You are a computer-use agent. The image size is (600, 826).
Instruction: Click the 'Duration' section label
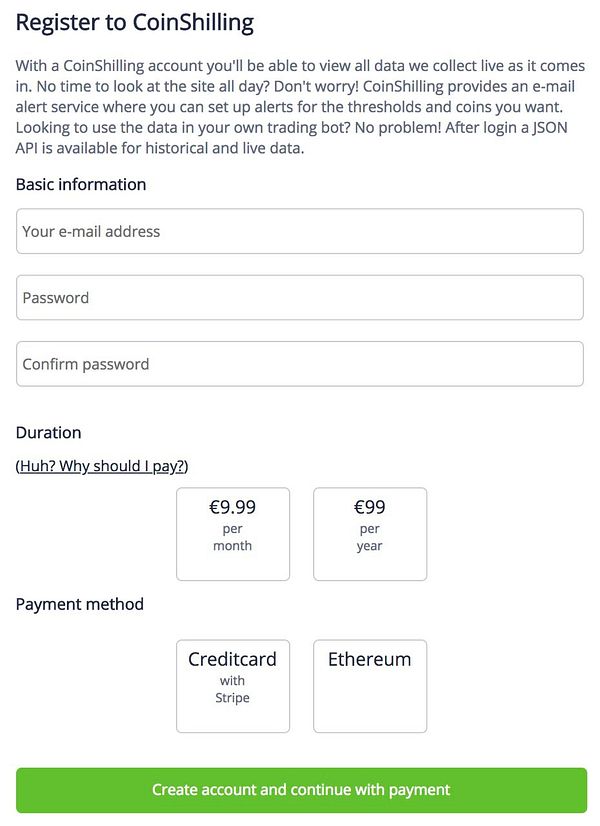coord(48,433)
